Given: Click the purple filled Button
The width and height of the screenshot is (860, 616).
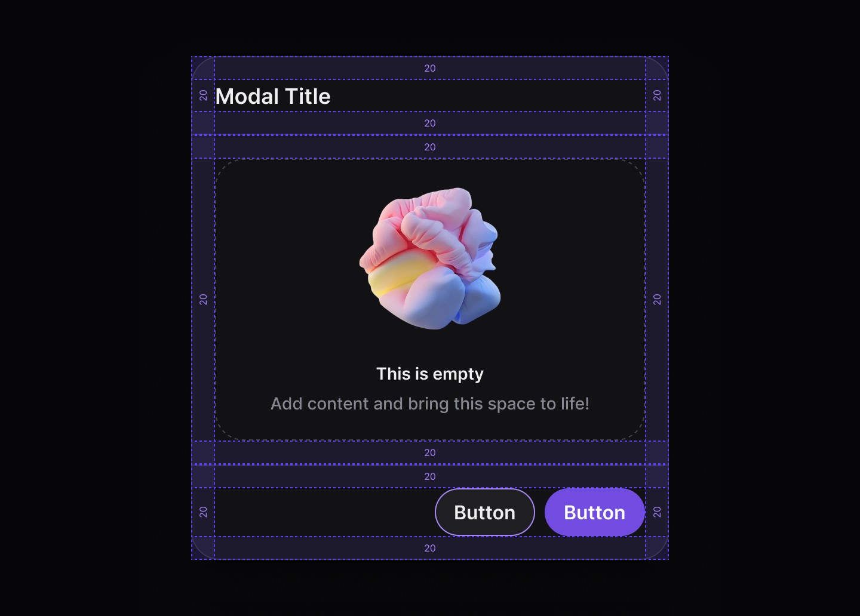Looking at the screenshot, I should 595,512.
